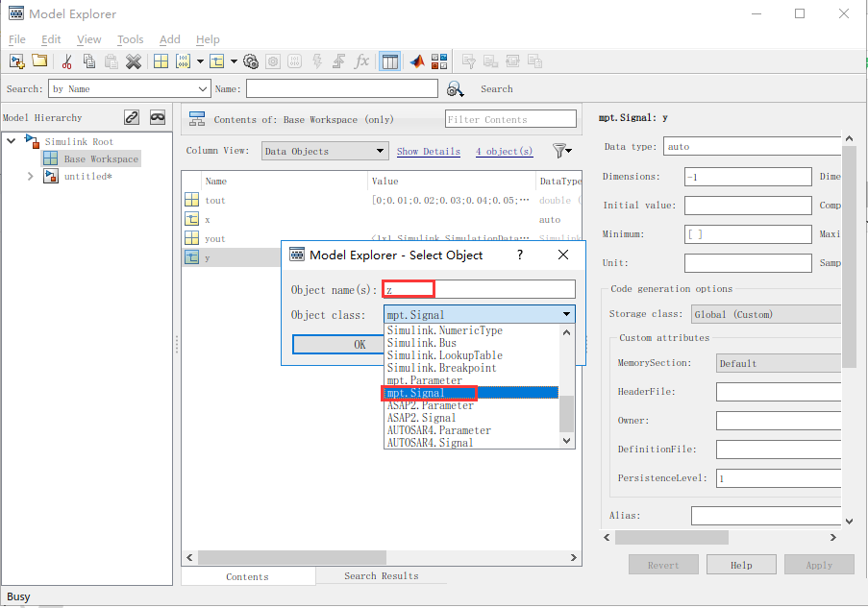
Task: Open Simulink Library Browser icon
Action: coord(439,61)
